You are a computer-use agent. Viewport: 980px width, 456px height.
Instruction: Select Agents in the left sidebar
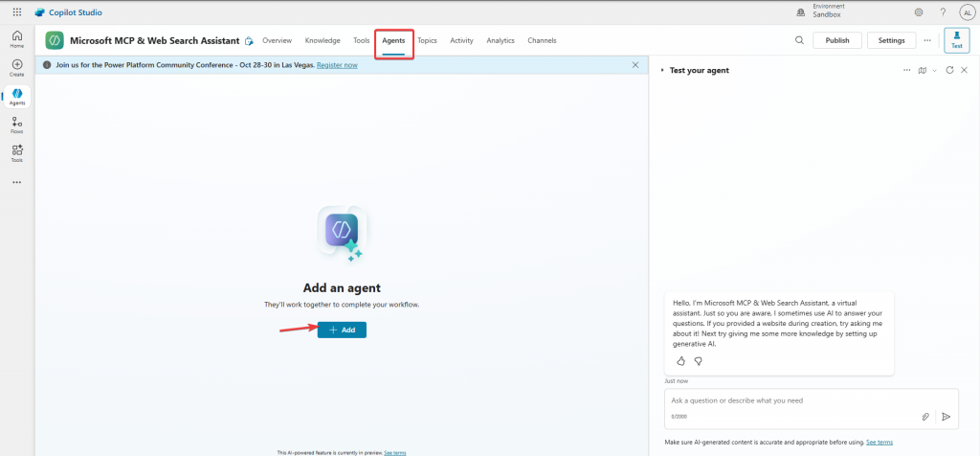pyautogui.click(x=17, y=97)
